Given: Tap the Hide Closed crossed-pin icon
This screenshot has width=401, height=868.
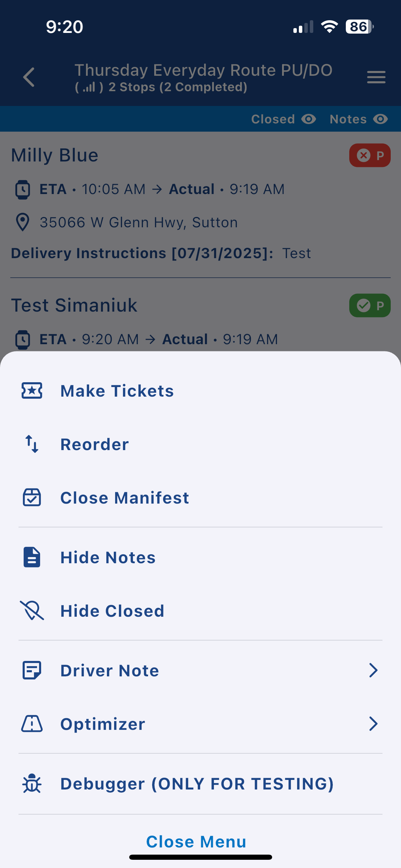Looking at the screenshot, I should (32, 611).
